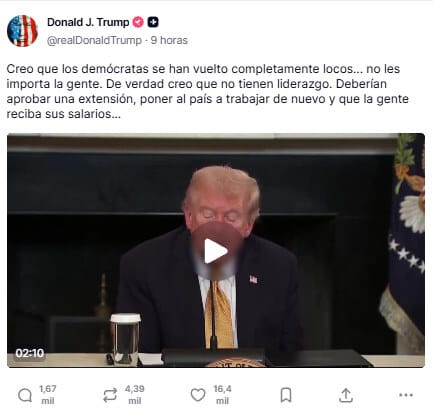
Task: Click the 1,67 mil reply count
Action: click(x=48, y=395)
